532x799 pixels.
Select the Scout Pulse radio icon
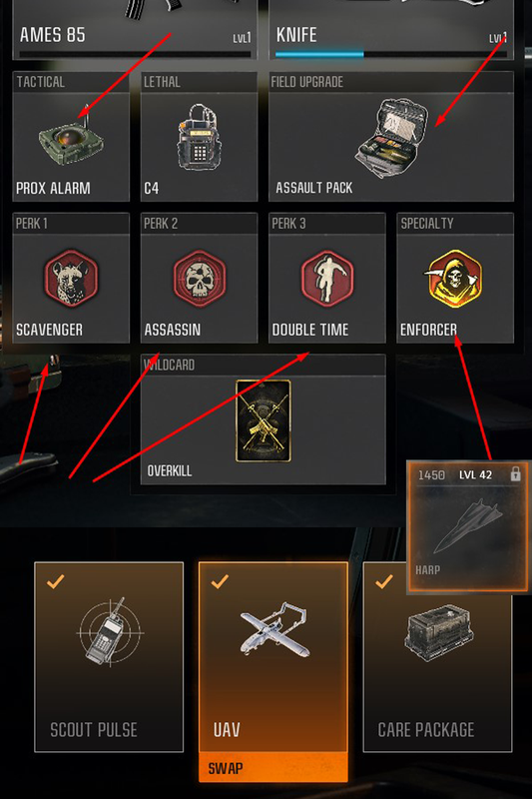110,632
